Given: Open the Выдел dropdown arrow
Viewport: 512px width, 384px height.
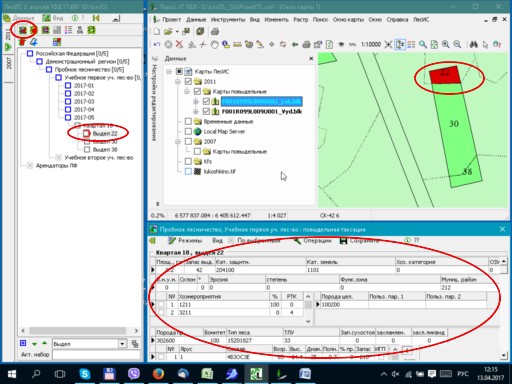Looking at the screenshot, I should pos(122,344).
